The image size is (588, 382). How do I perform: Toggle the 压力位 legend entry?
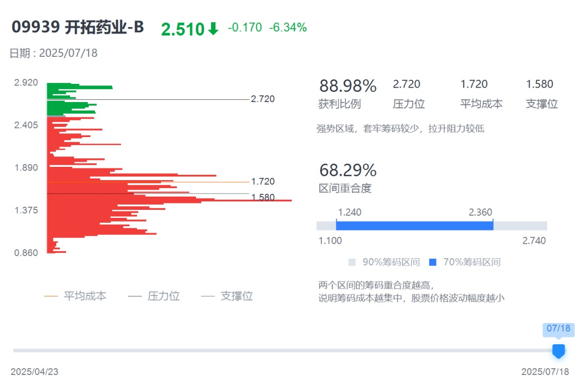pos(154,296)
